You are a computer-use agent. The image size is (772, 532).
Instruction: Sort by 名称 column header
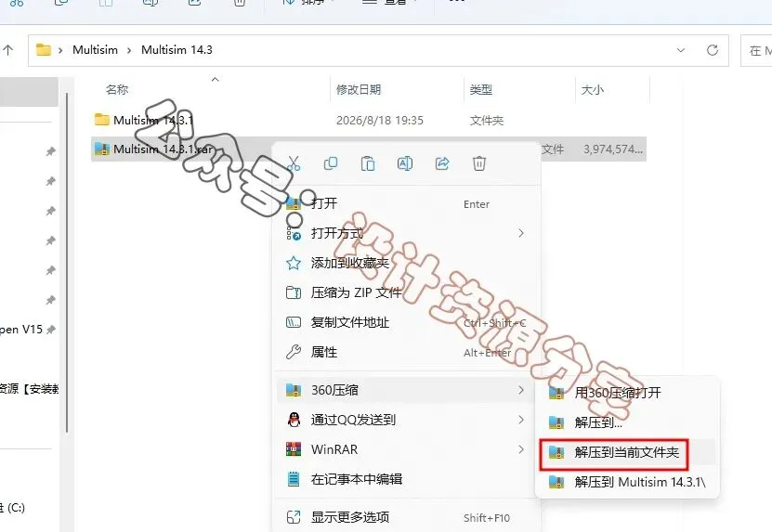tap(117, 89)
